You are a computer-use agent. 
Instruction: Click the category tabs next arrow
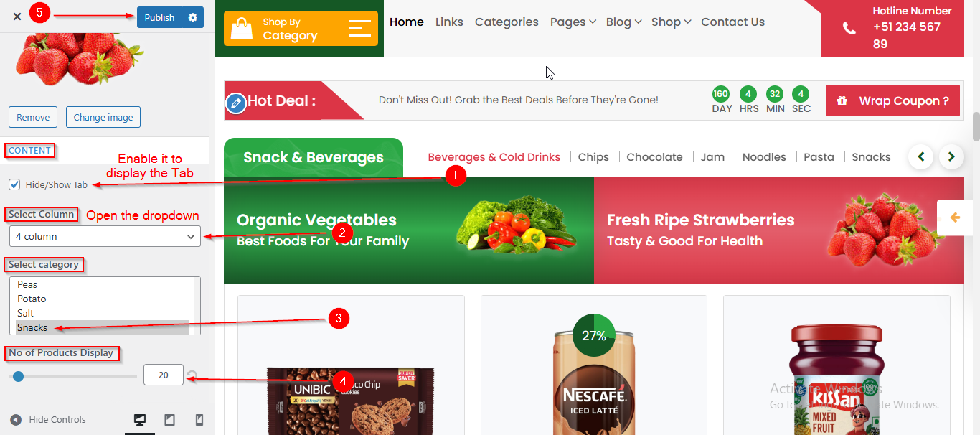[951, 156]
